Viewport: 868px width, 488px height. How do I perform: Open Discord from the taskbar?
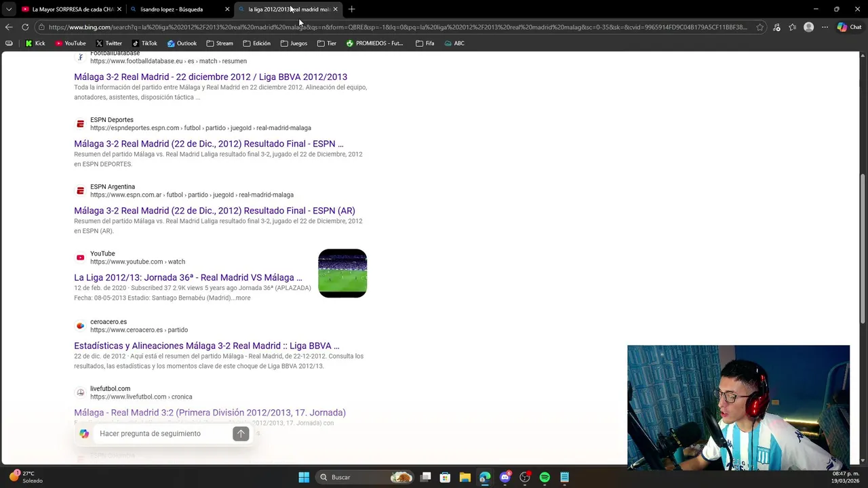click(505, 477)
